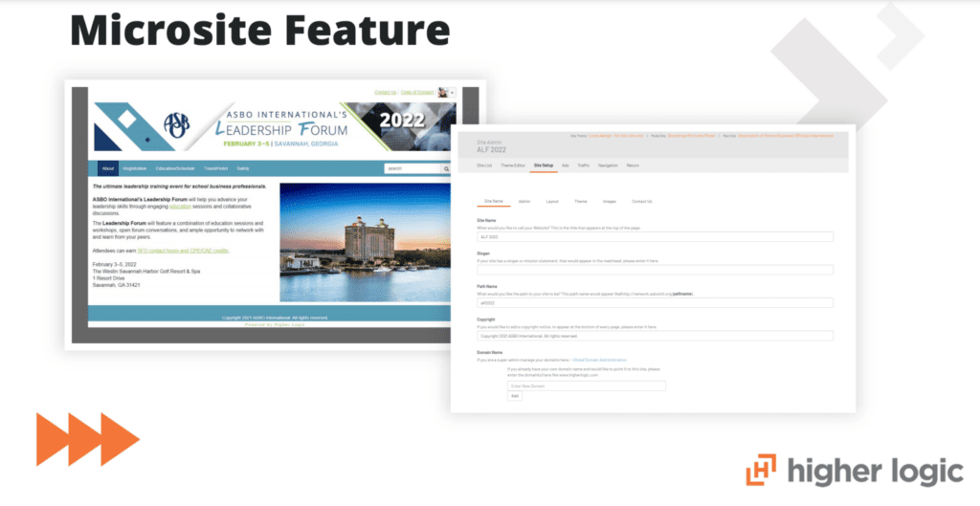The height and width of the screenshot is (506, 980).
Task: Open the Site List tab
Action: click(484, 165)
